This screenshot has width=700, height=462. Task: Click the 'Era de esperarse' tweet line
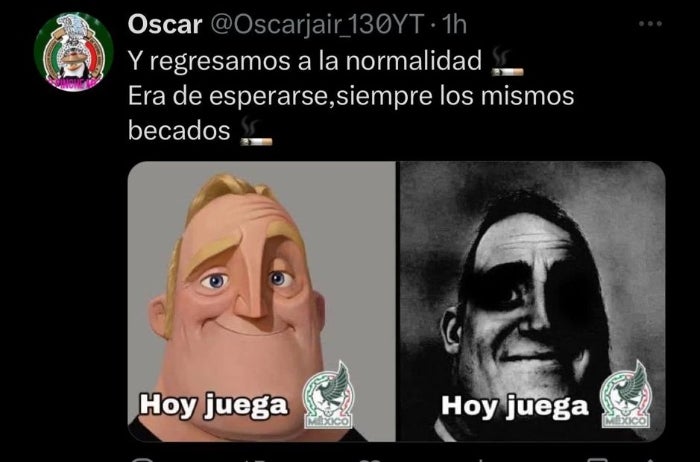(x=351, y=96)
